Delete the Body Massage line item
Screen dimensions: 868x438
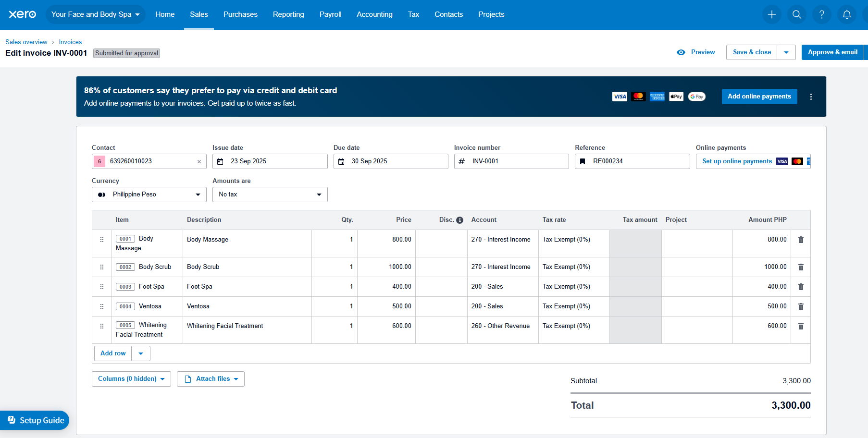click(x=801, y=240)
